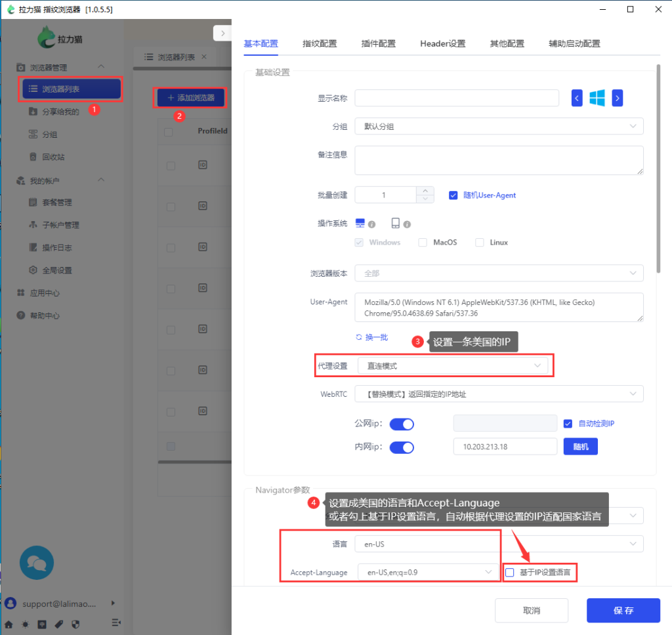Click the 取消 cancel button
Image resolution: width=672 pixels, height=635 pixels.
(x=532, y=610)
